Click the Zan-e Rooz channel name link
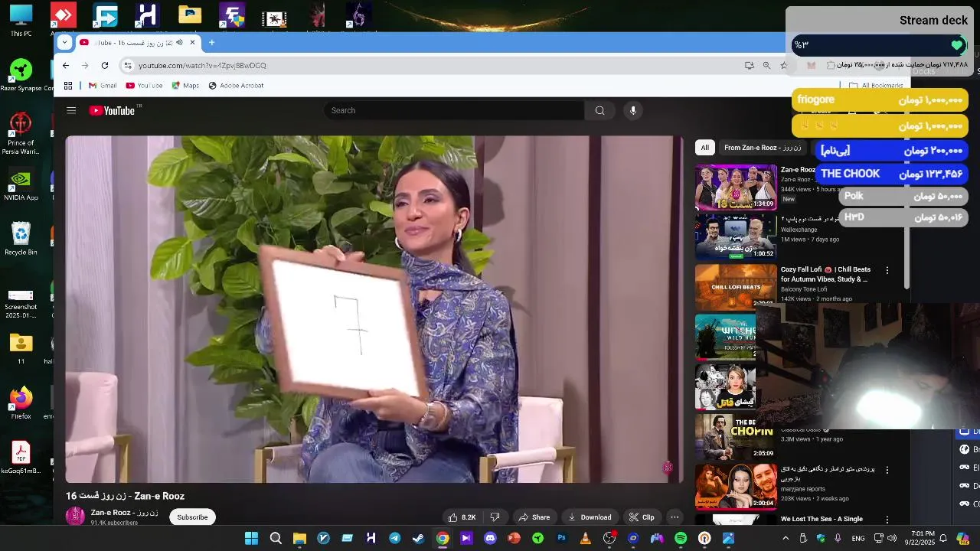The image size is (980, 551). pyautogui.click(x=124, y=513)
